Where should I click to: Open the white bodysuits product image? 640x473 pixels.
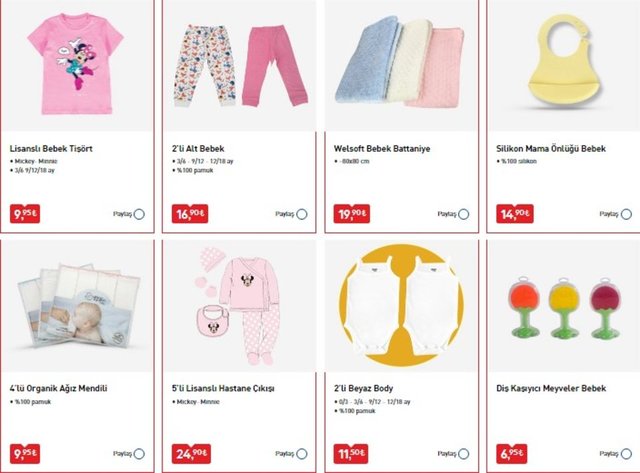(x=401, y=305)
